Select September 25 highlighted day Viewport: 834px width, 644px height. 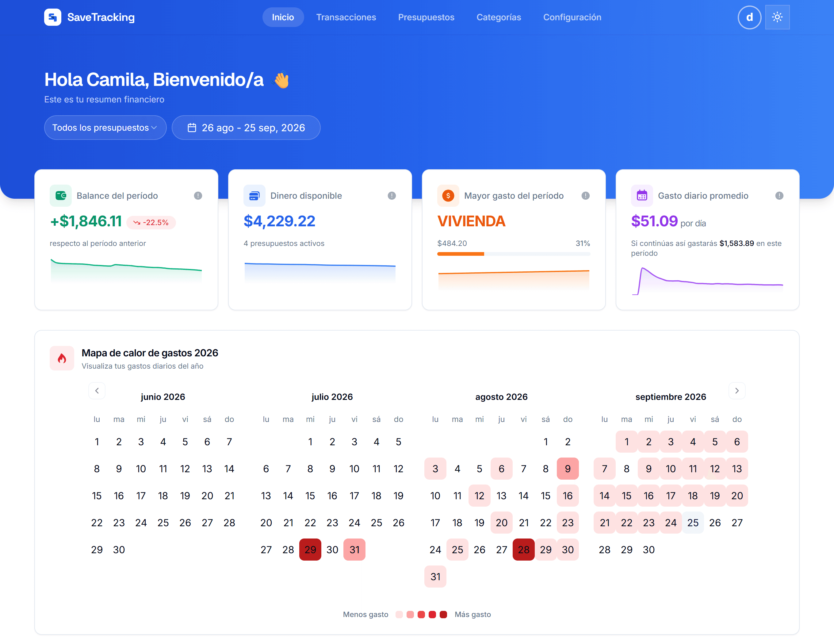point(693,523)
